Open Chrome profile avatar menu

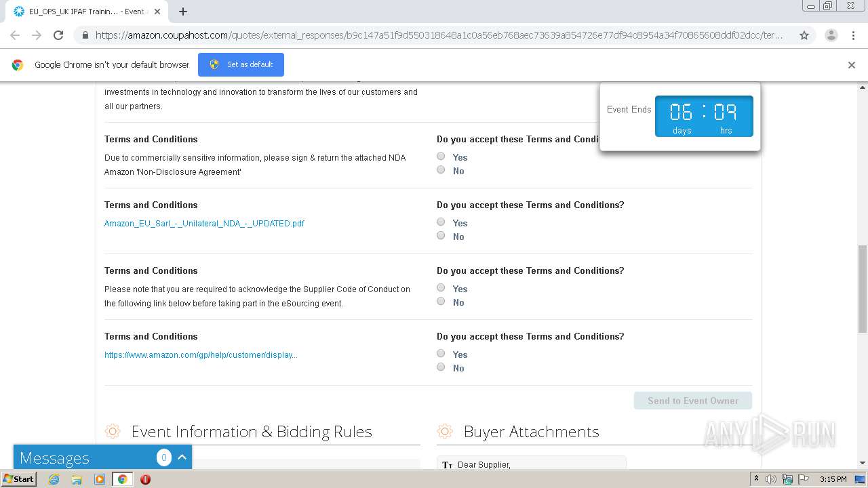pos(831,35)
